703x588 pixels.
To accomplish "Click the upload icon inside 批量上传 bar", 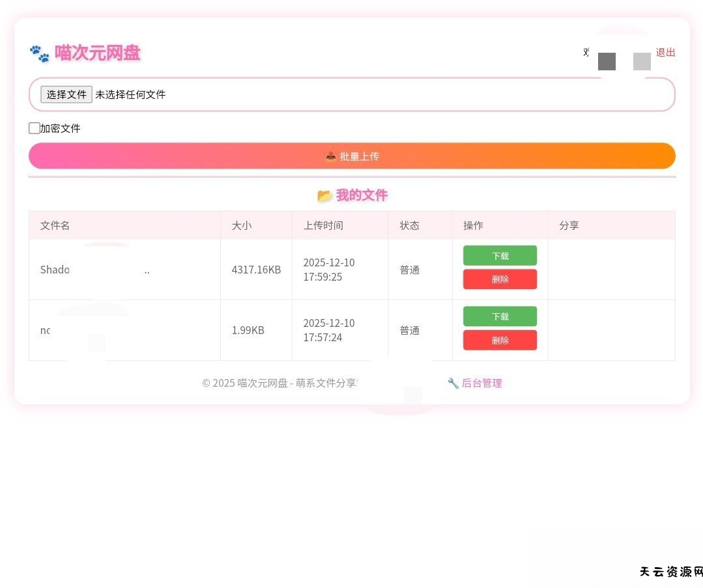I will [331, 156].
